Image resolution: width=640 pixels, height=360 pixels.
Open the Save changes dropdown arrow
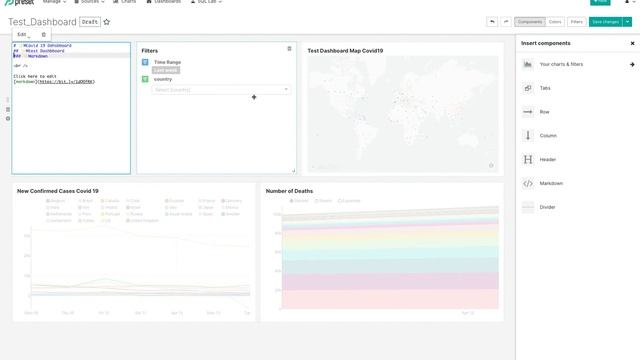point(627,22)
